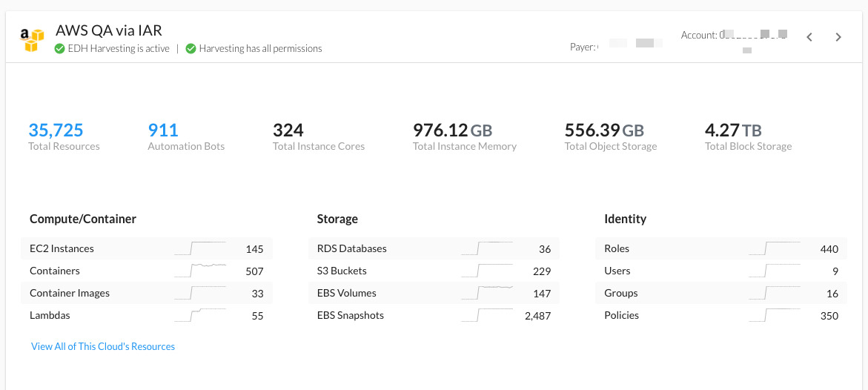Click the Harvesting permissions green checkmark
Image resolution: width=868 pixels, height=390 pixels.
point(191,49)
